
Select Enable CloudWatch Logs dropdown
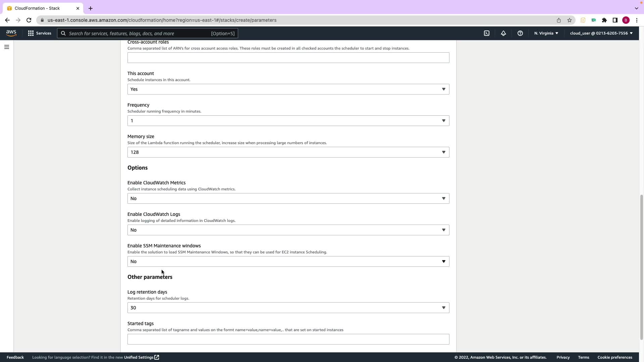pyautogui.click(x=288, y=230)
